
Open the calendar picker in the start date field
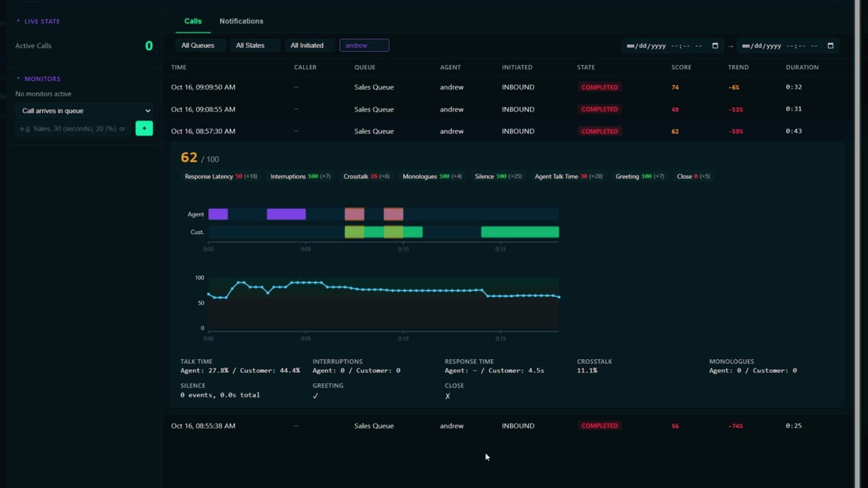pos(715,46)
